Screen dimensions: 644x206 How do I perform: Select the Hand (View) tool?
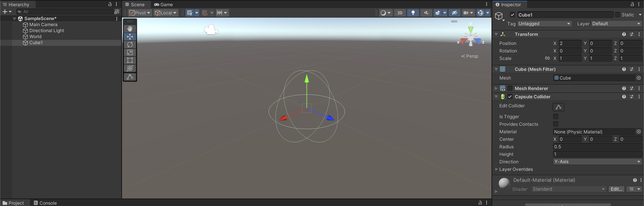click(130, 28)
